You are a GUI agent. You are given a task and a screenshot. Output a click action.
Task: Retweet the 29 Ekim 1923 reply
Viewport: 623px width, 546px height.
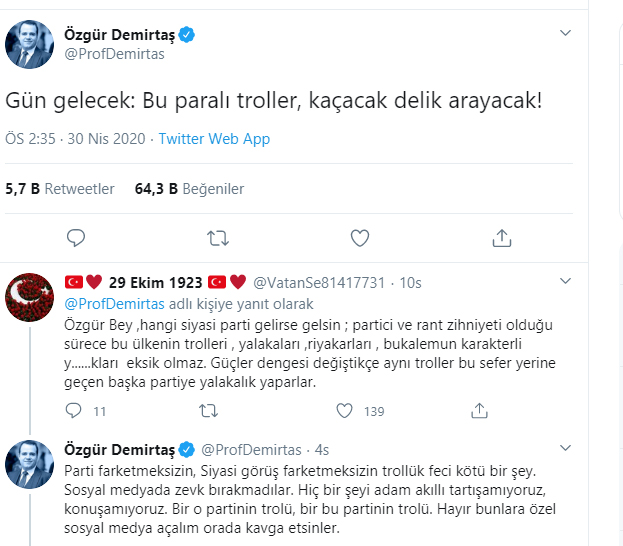tap(209, 410)
